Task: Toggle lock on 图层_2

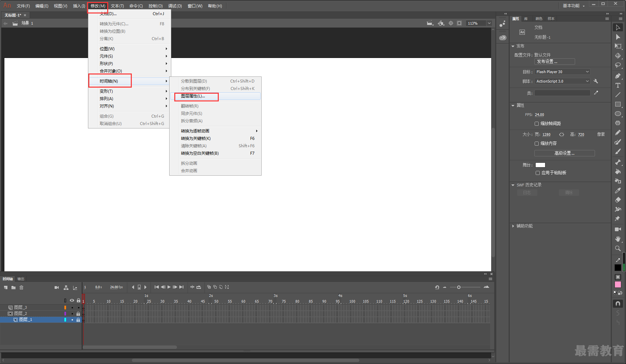Action: pos(78,314)
